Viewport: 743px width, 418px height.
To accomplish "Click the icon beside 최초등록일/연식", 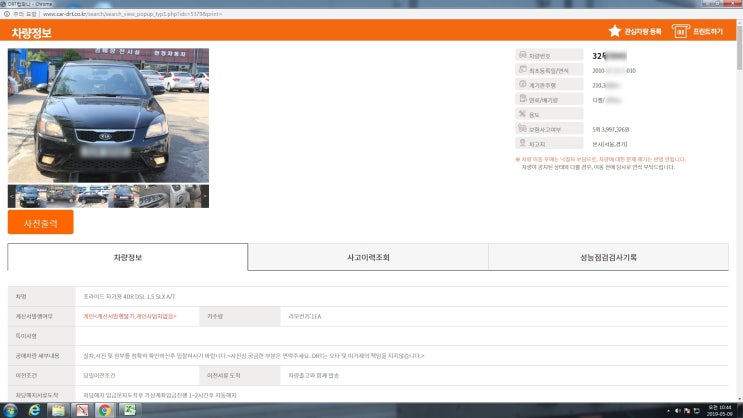I will [522, 70].
